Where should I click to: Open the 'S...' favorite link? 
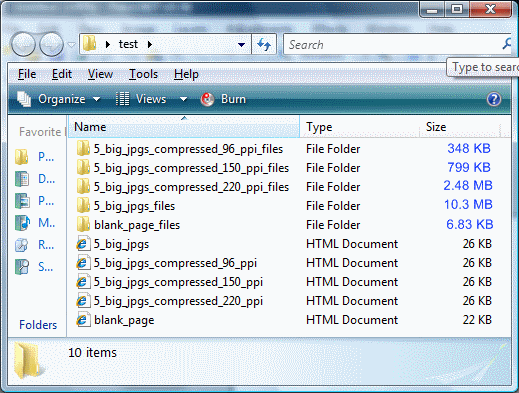coord(46,267)
